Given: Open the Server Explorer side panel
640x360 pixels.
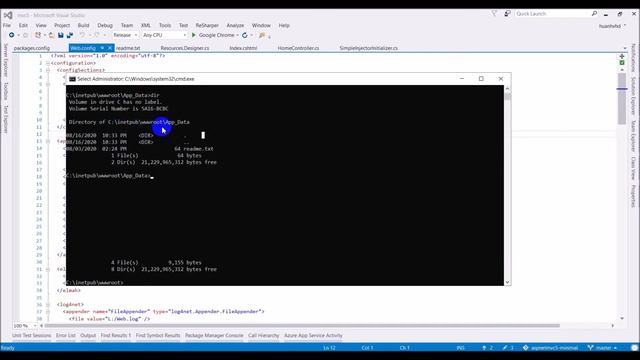Looking at the screenshot, I should pos(6,60).
